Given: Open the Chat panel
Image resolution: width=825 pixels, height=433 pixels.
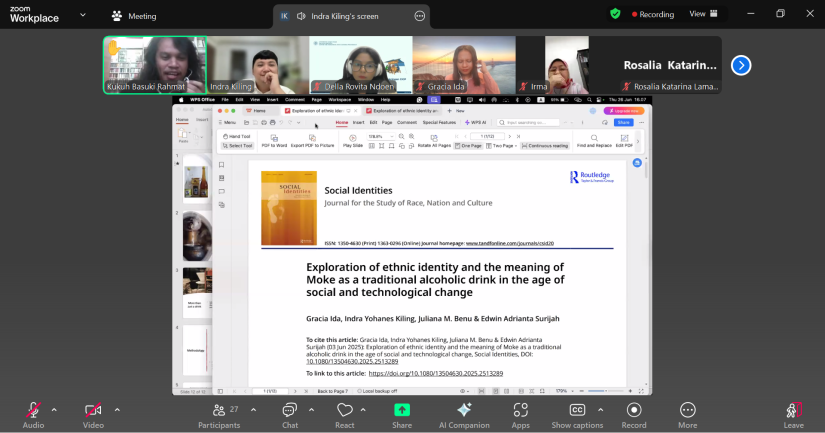Looking at the screenshot, I should (289, 411).
